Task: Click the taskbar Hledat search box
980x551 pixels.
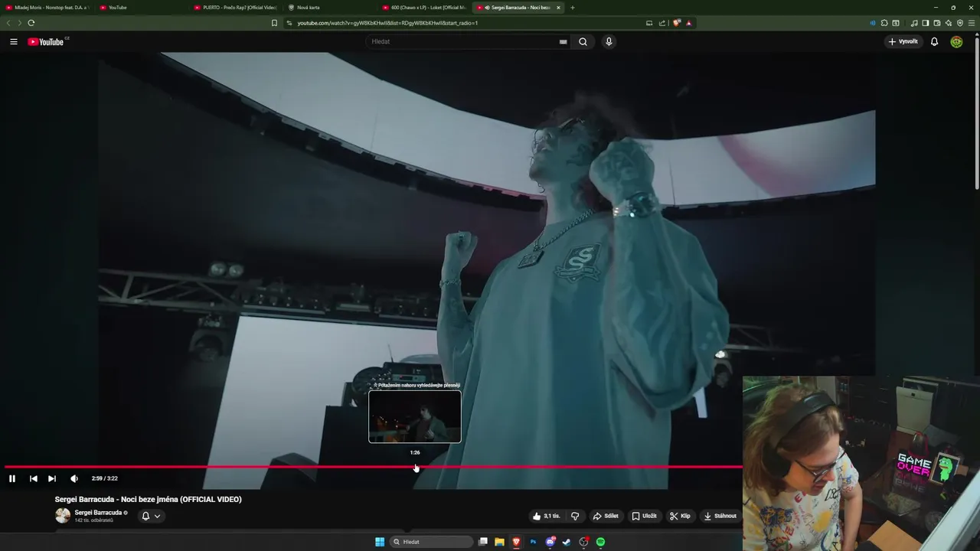Action: tap(432, 542)
